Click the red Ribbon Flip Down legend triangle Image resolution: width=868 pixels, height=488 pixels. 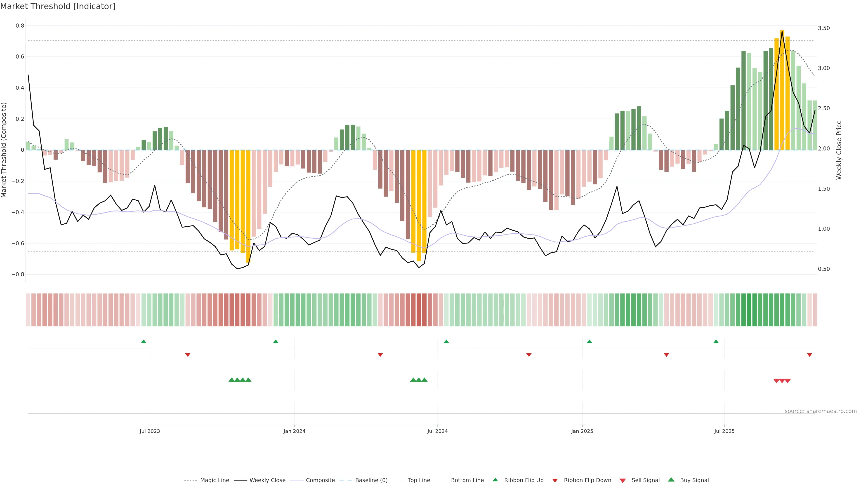coord(555,481)
